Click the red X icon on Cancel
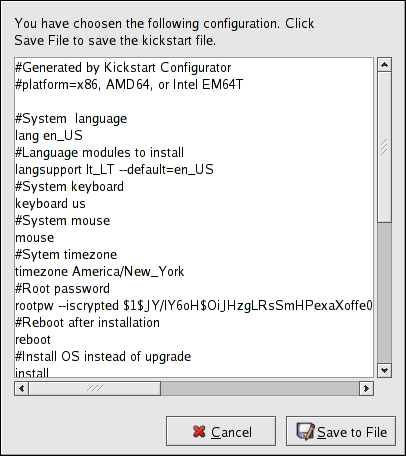Viewport: 406px width, 456px height. click(199, 431)
